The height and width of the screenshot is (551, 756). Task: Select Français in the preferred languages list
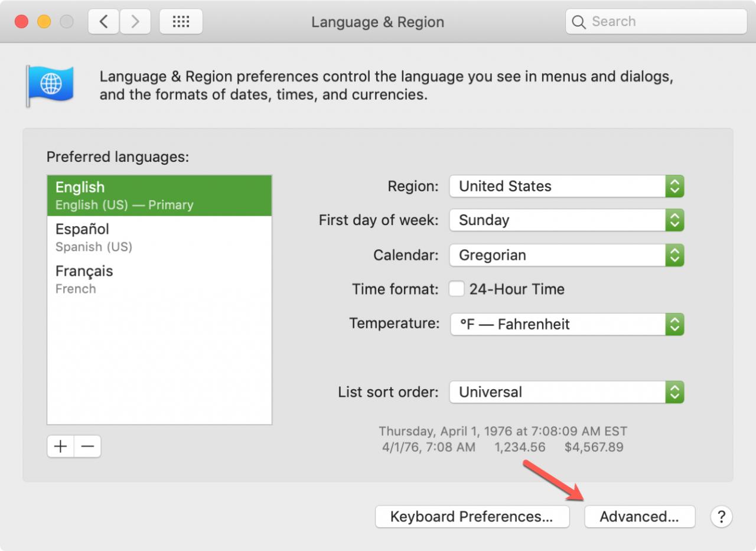(x=159, y=279)
